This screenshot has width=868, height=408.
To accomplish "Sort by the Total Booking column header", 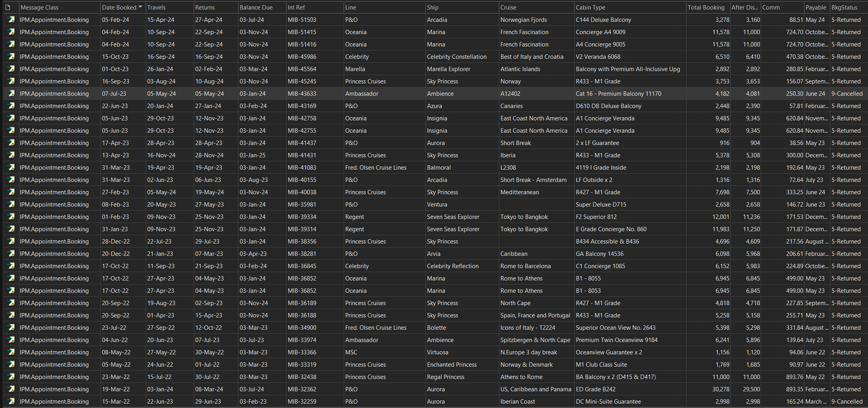I will (x=707, y=7).
